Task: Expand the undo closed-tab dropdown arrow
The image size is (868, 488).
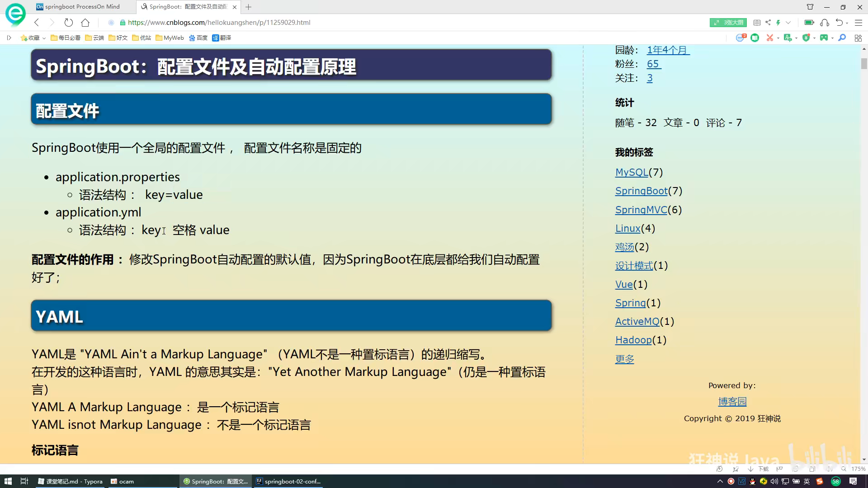Action: [847, 23]
